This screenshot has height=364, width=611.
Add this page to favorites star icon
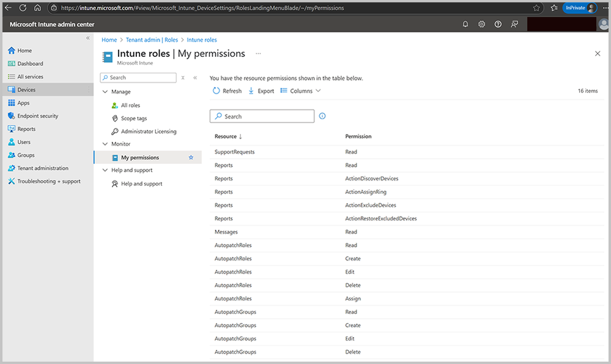coord(536,8)
